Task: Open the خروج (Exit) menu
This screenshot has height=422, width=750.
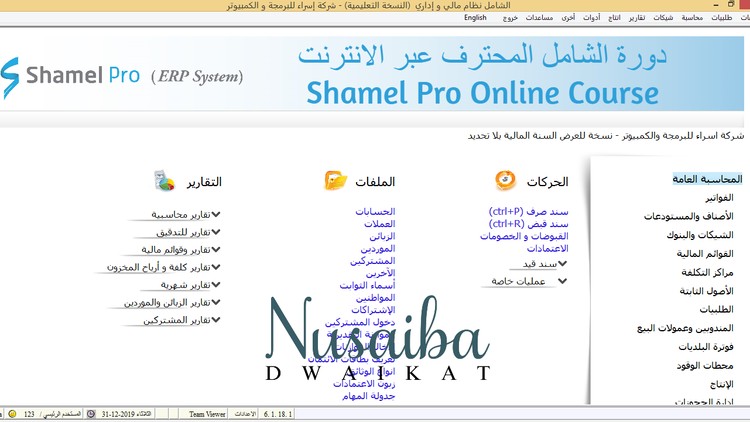Action: pyautogui.click(x=510, y=18)
